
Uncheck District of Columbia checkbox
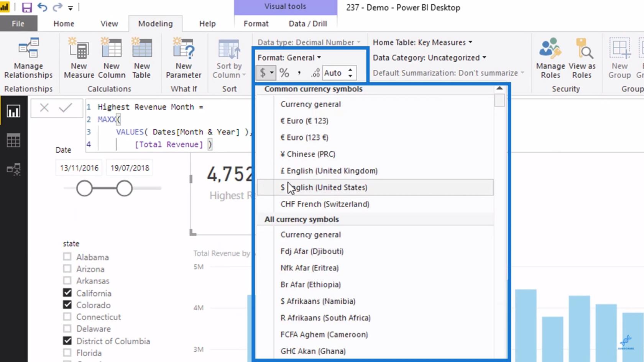tap(67, 341)
